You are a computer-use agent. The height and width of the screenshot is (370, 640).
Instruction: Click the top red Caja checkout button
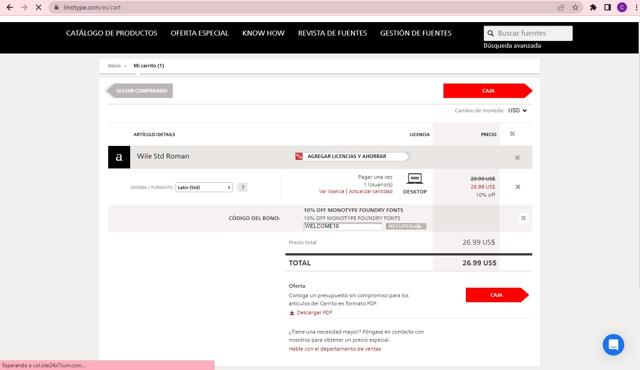tap(488, 91)
